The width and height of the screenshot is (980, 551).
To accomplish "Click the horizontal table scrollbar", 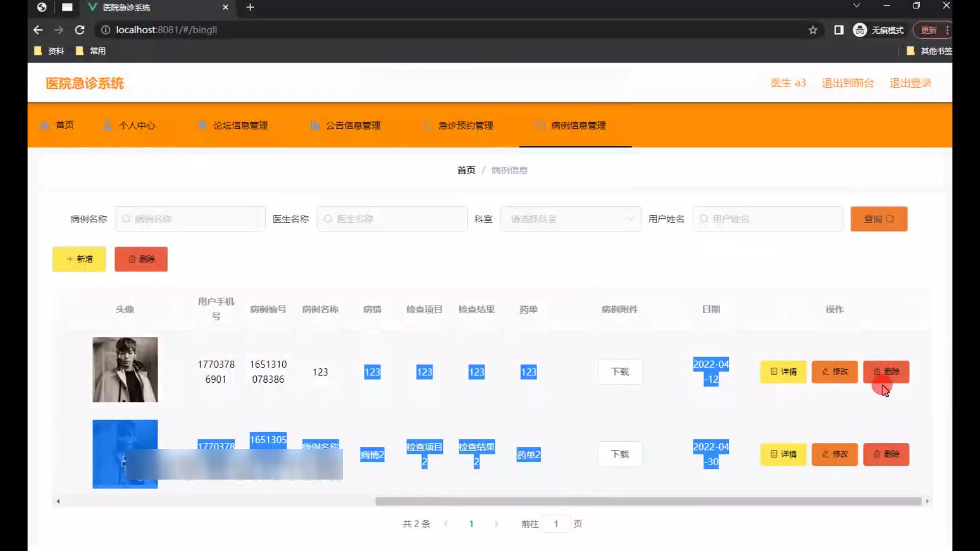I will 648,502.
